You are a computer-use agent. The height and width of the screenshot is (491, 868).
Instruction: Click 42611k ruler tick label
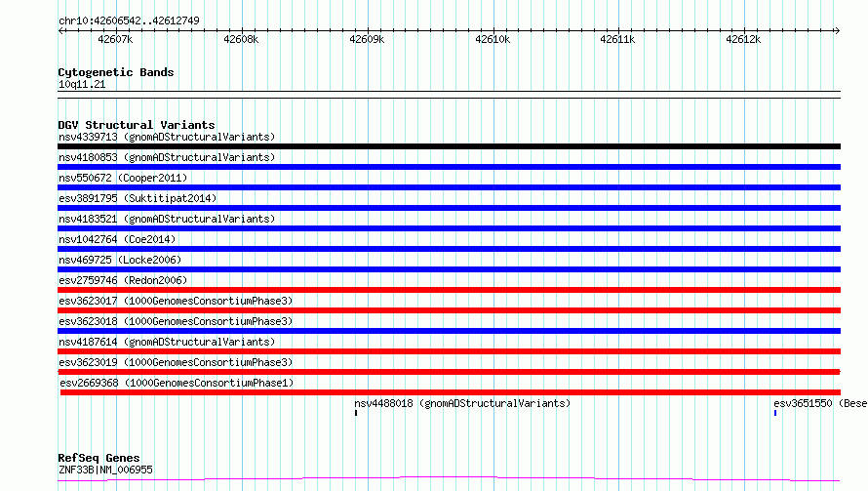tap(617, 39)
